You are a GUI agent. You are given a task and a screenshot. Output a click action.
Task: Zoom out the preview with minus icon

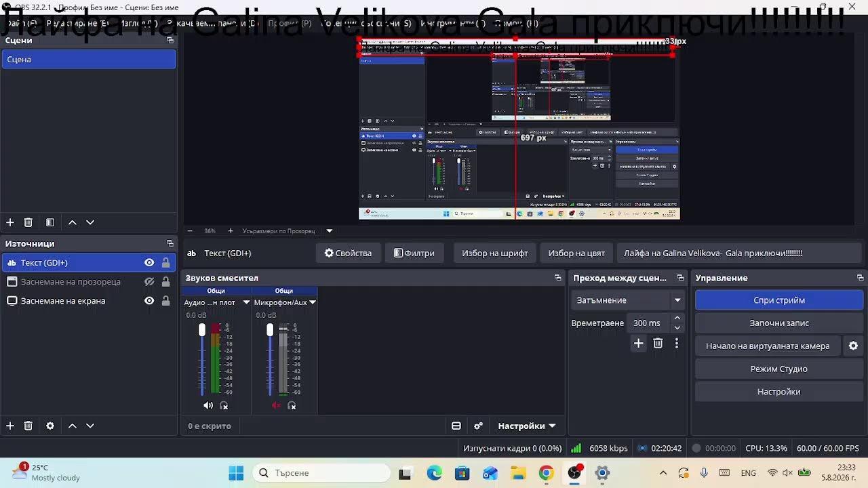190,230
